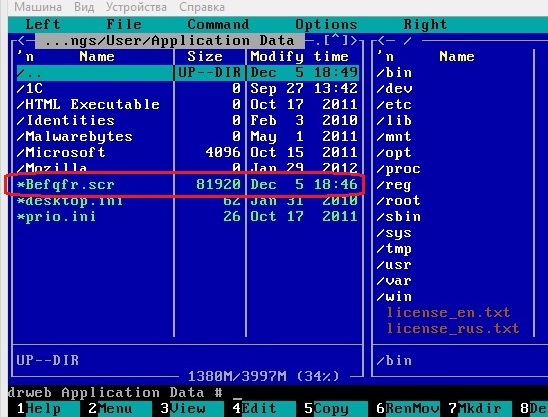Open the Left panel menu
Screen dimensions: 548x417
(43, 24)
